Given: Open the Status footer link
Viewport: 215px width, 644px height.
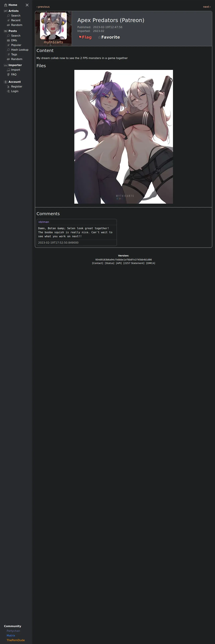Looking at the screenshot, I should coord(109,263).
